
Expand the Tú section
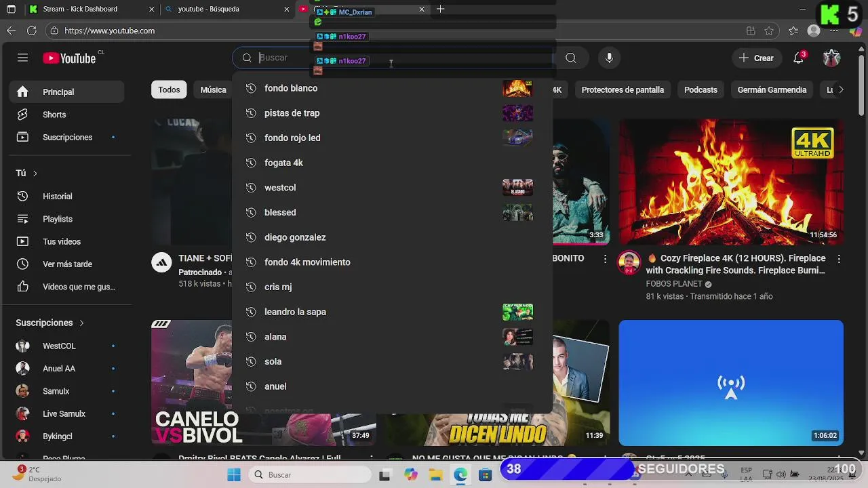click(27, 174)
